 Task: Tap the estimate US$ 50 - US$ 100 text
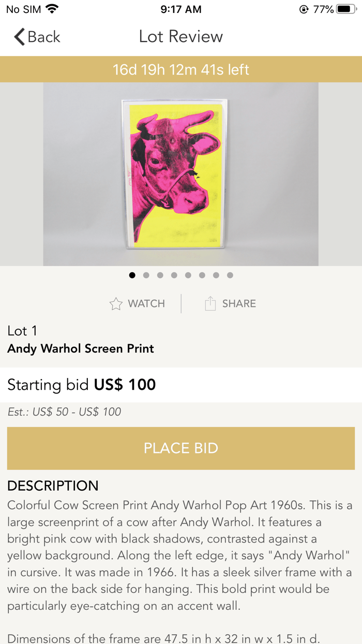pos(65,412)
